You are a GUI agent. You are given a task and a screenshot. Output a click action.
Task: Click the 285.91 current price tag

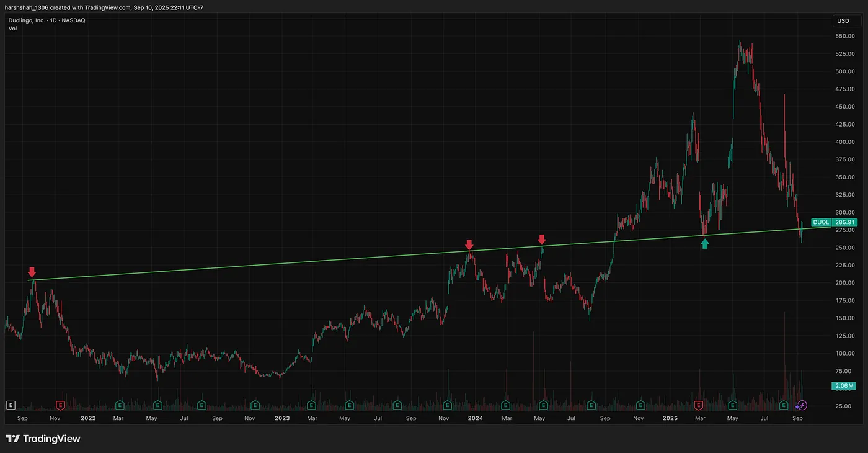pyautogui.click(x=844, y=222)
